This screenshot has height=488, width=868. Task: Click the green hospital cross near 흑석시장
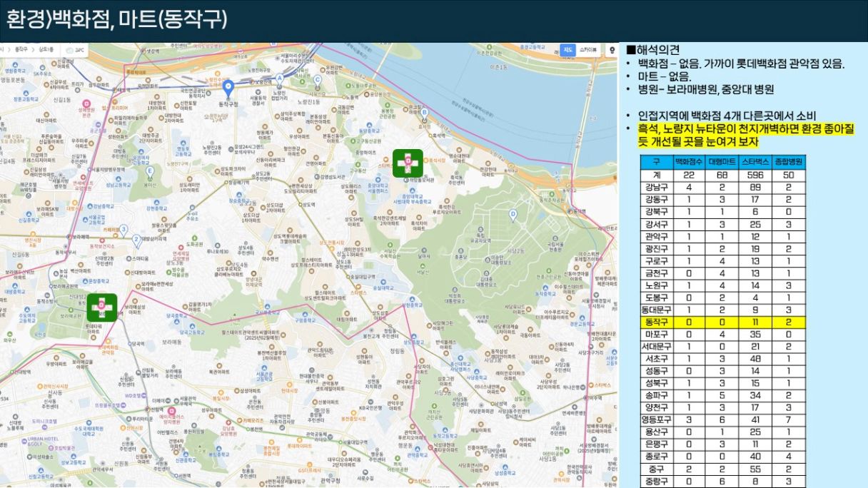click(x=408, y=163)
